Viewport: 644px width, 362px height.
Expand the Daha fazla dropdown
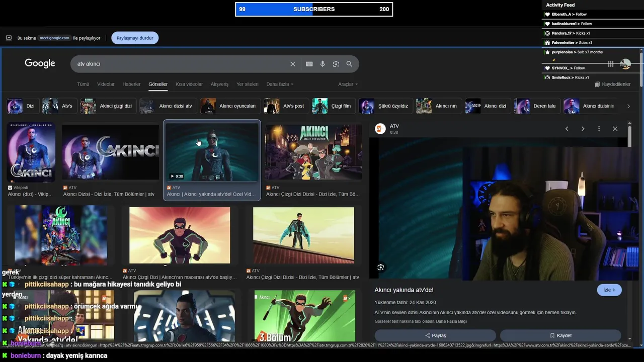[280, 84]
